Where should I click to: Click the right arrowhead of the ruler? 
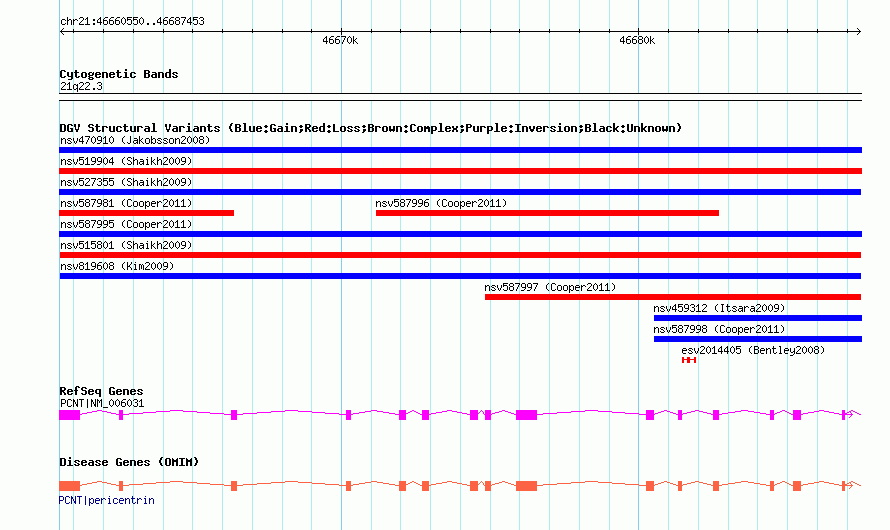click(x=858, y=31)
